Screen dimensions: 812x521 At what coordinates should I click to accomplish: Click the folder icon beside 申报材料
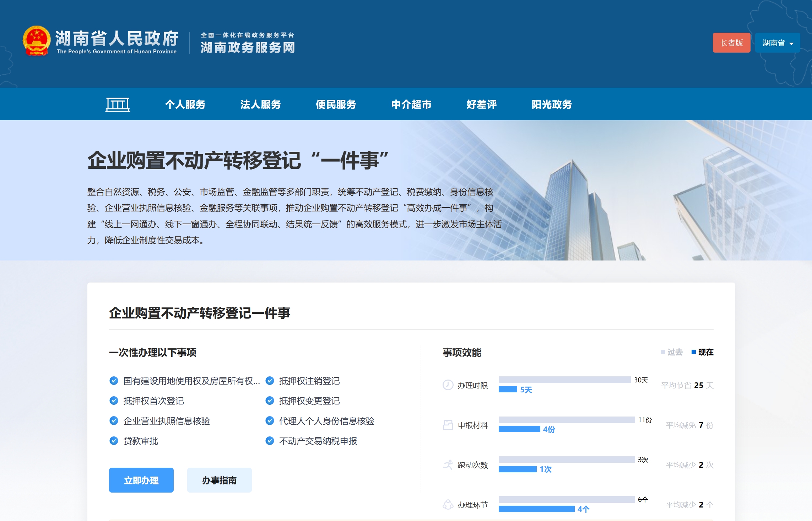pos(448,425)
